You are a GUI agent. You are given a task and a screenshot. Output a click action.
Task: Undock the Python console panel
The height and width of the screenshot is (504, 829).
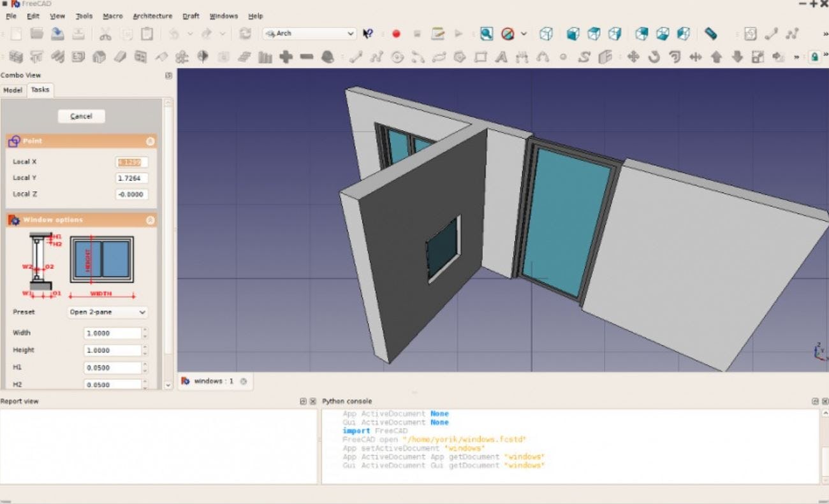click(x=814, y=401)
